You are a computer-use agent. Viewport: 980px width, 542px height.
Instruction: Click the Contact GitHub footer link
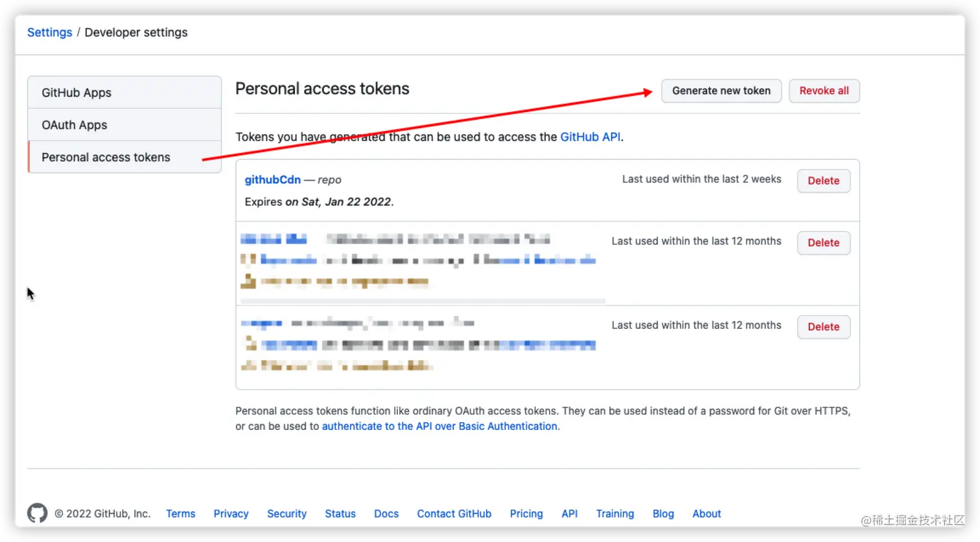click(x=454, y=514)
